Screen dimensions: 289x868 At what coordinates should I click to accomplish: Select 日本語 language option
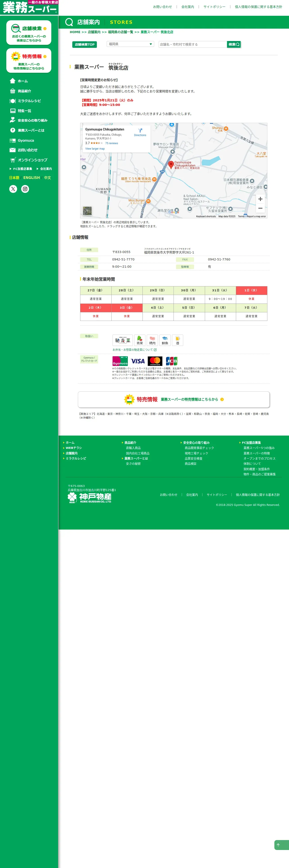[x=14, y=178]
